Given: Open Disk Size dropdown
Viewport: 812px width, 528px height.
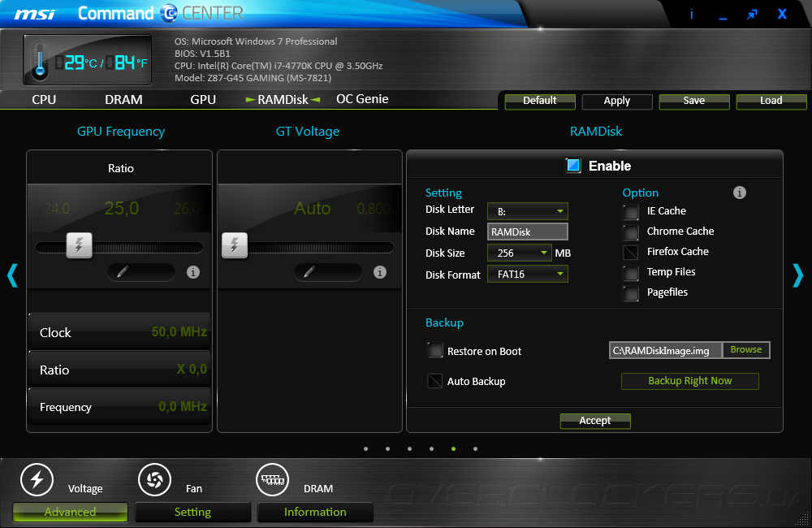Looking at the screenshot, I should (520, 253).
